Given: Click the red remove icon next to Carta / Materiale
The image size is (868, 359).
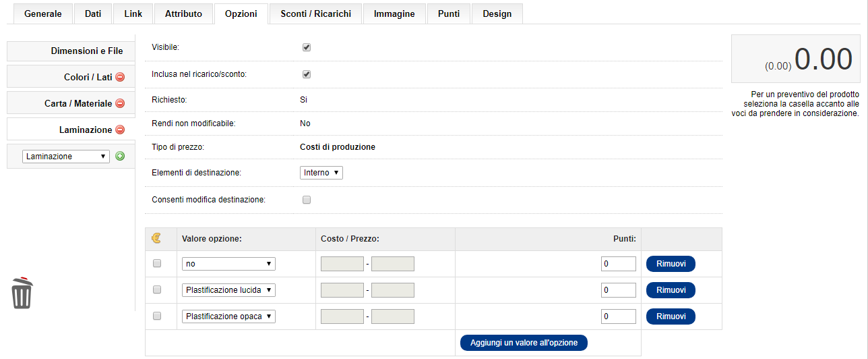Looking at the screenshot, I should tap(120, 103).
